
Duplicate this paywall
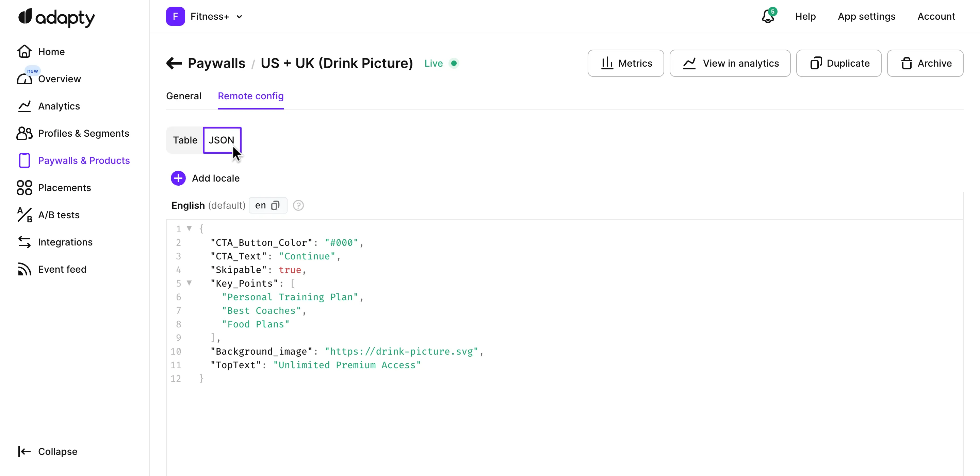tap(839, 63)
